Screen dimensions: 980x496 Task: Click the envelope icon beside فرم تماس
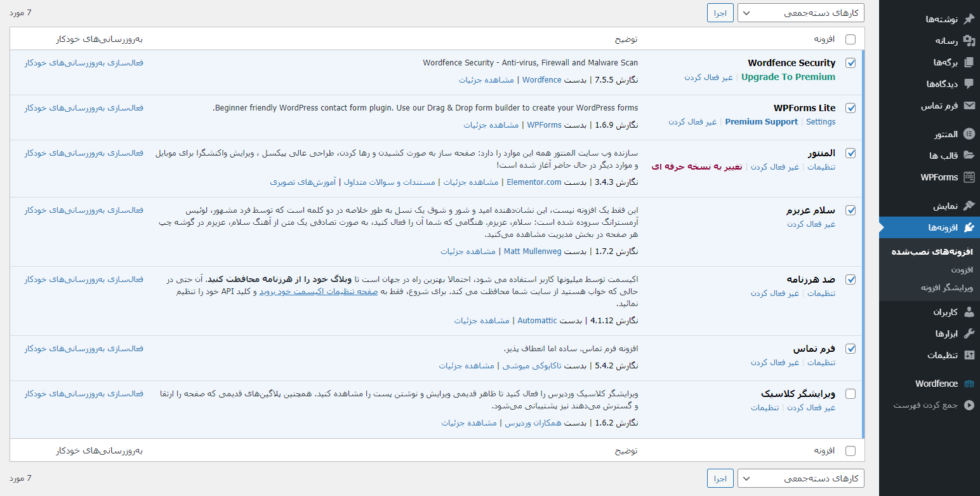(x=969, y=105)
